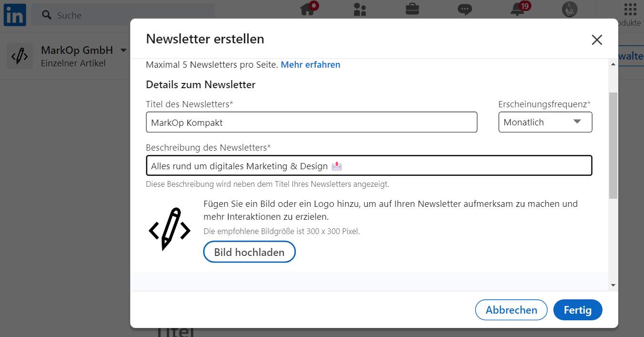Image resolution: width=644 pixels, height=337 pixels.
Task: Expand the MarkOp GmbH page selector
Action: [x=123, y=50]
